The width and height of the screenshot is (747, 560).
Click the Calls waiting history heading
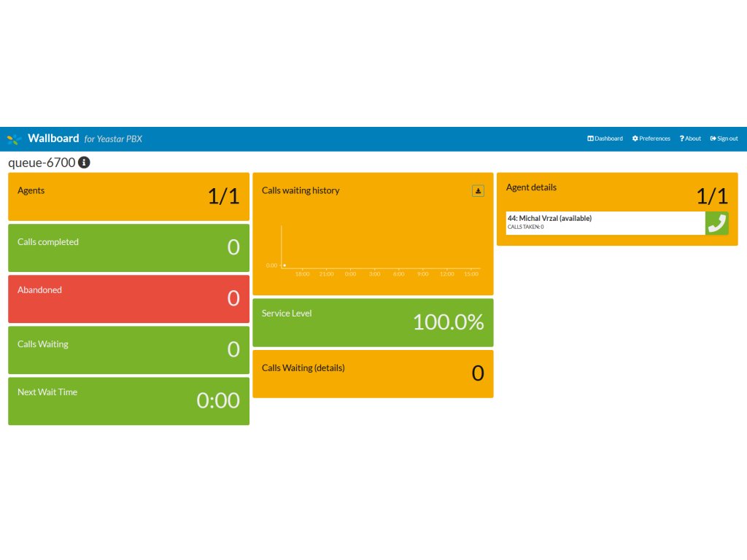tap(301, 190)
